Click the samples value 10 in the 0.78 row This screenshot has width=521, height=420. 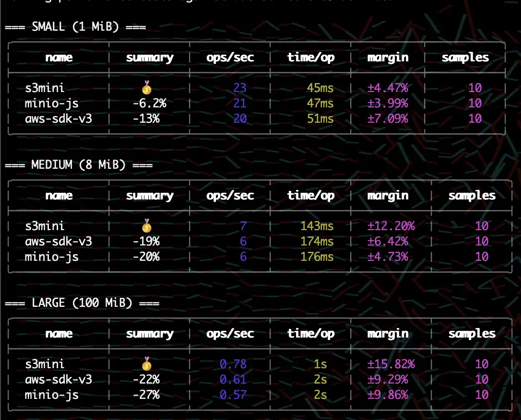(482, 364)
